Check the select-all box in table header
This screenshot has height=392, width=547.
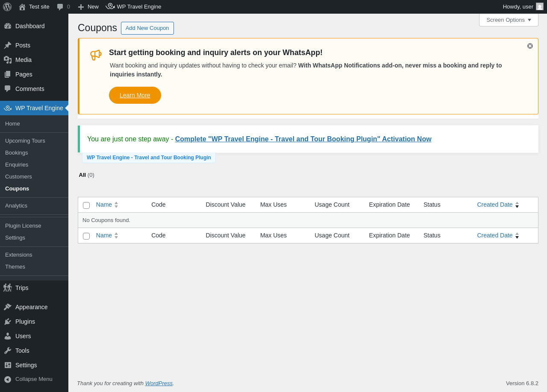pos(86,205)
